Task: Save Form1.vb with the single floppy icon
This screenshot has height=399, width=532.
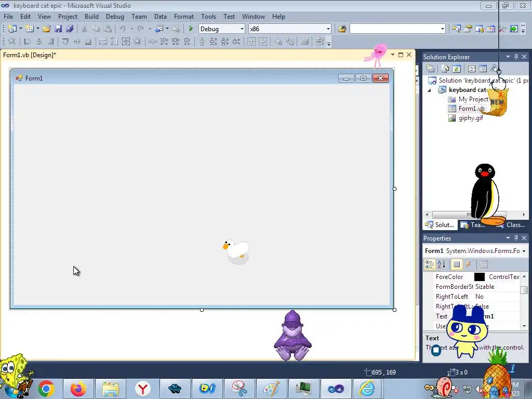Action: tap(58, 29)
